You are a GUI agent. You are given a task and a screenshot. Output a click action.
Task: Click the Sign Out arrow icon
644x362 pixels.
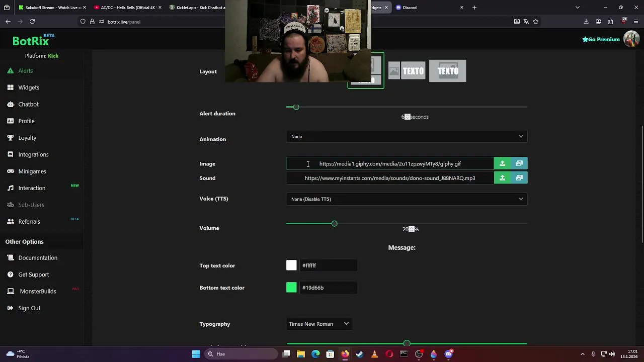pos(10,308)
